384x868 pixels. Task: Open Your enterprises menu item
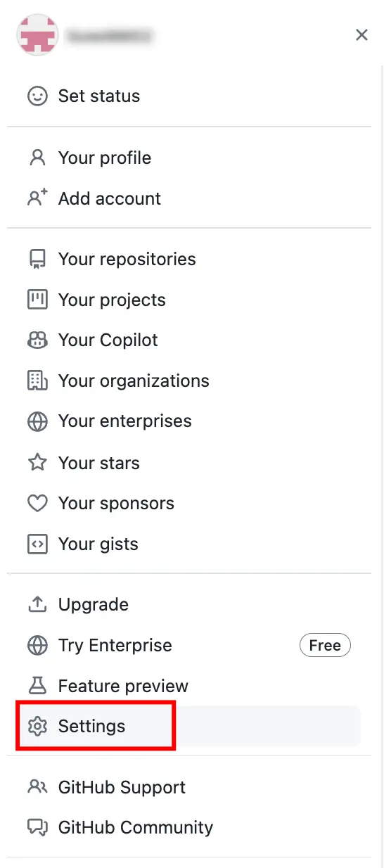[x=188, y=421]
